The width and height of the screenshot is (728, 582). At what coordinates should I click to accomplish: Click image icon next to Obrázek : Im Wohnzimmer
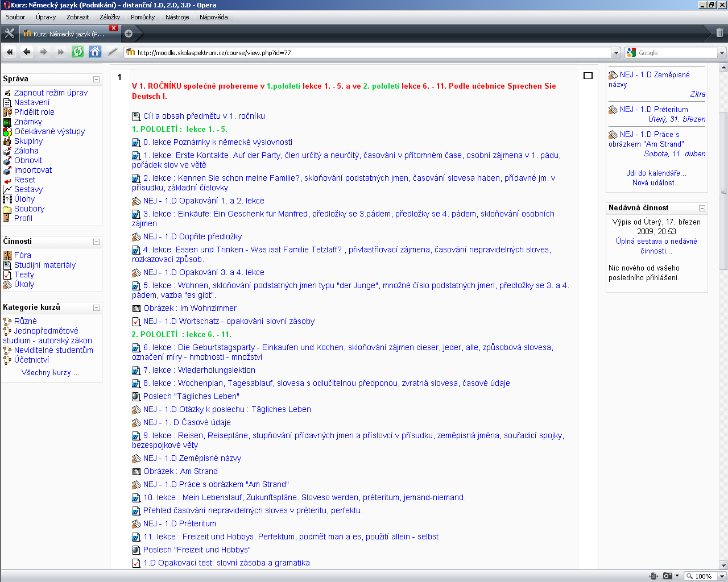click(136, 308)
